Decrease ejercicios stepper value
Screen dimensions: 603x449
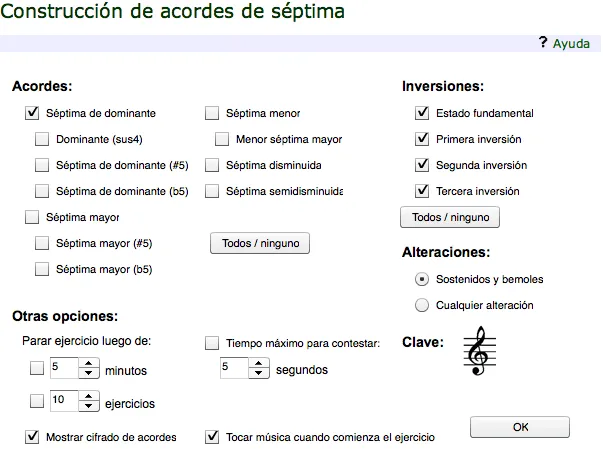pyautogui.click(x=89, y=406)
